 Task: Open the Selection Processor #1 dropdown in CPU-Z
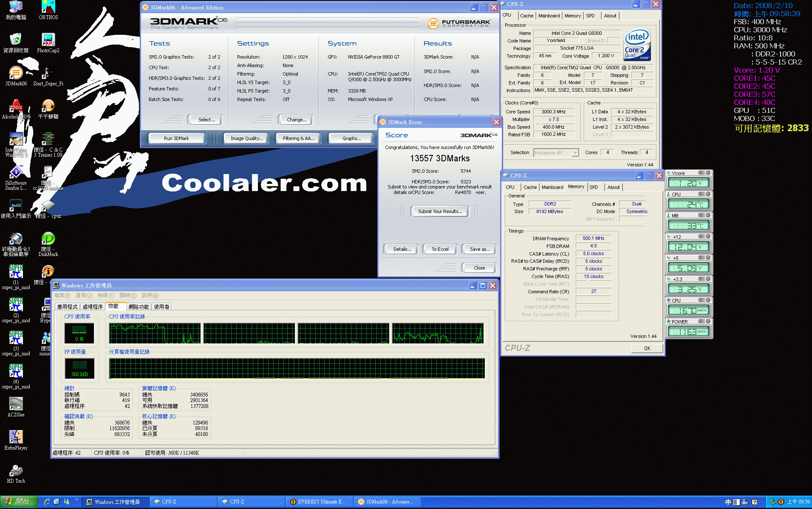[x=556, y=153]
